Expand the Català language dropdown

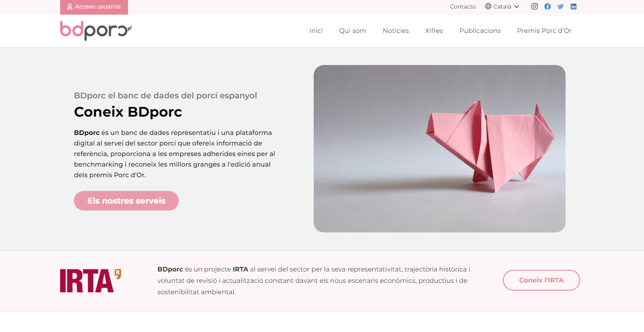pos(502,7)
